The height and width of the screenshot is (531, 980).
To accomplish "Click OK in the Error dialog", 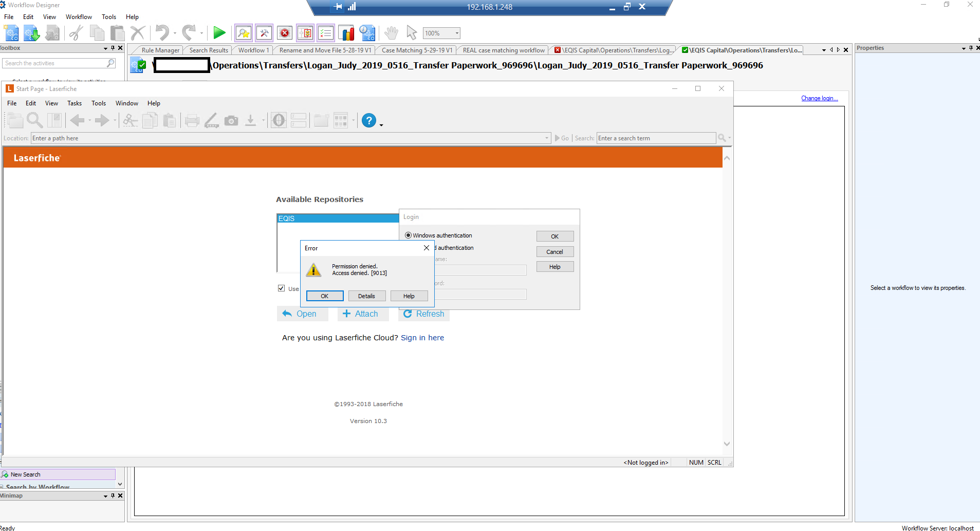I will click(325, 296).
